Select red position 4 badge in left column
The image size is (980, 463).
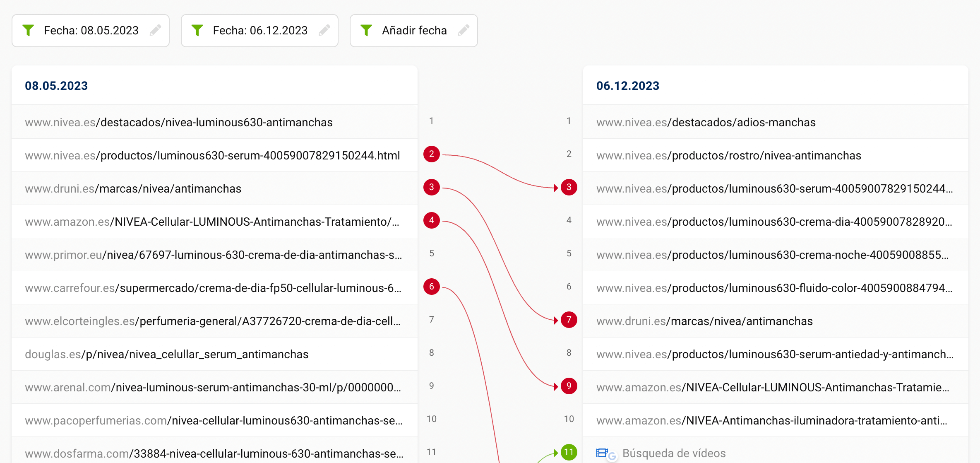click(x=432, y=220)
